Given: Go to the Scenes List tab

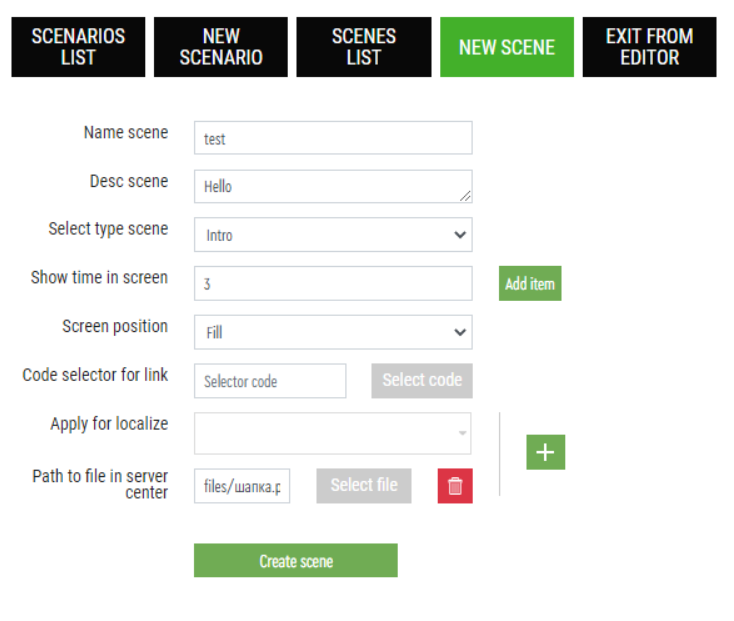Looking at the screenshot, I should [x=364, y=47].
